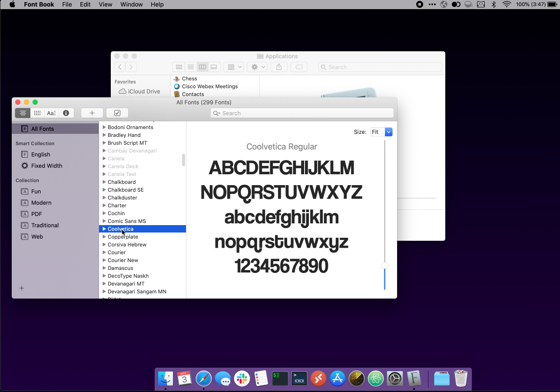Click iCloud Drive in Finder sidebar
Image resolution: width=560 pixels, height=392 pixels.
(139, 91)
